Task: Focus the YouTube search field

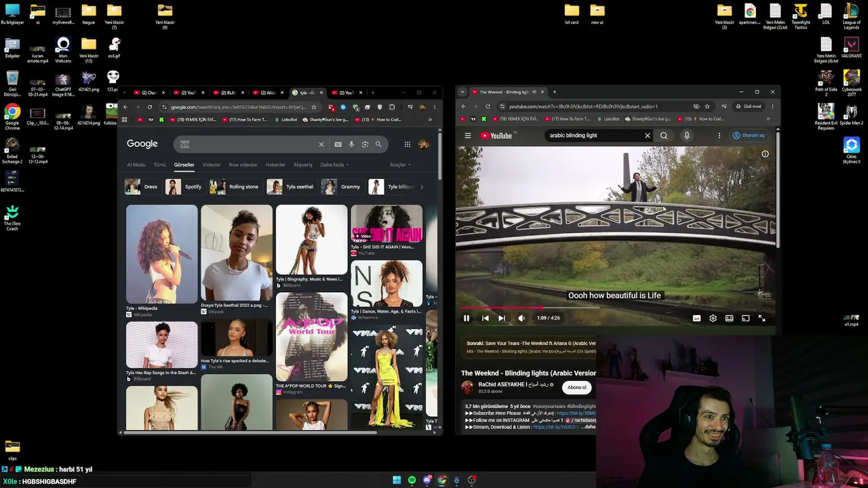Action: click(x=594, y=136)
